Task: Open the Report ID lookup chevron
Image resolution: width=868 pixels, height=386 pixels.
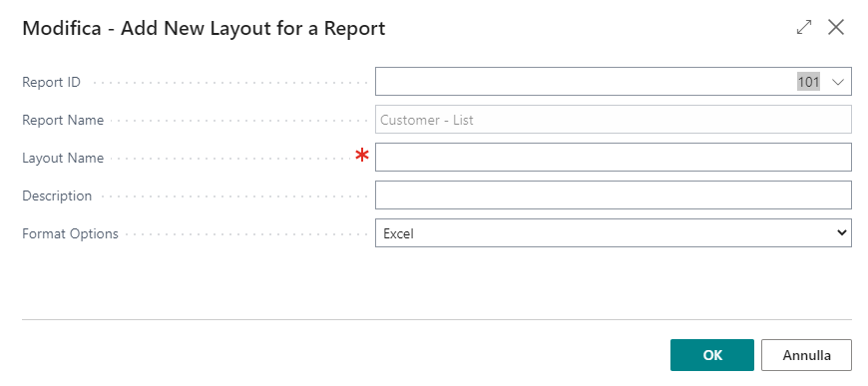Action: click(837, 82)
